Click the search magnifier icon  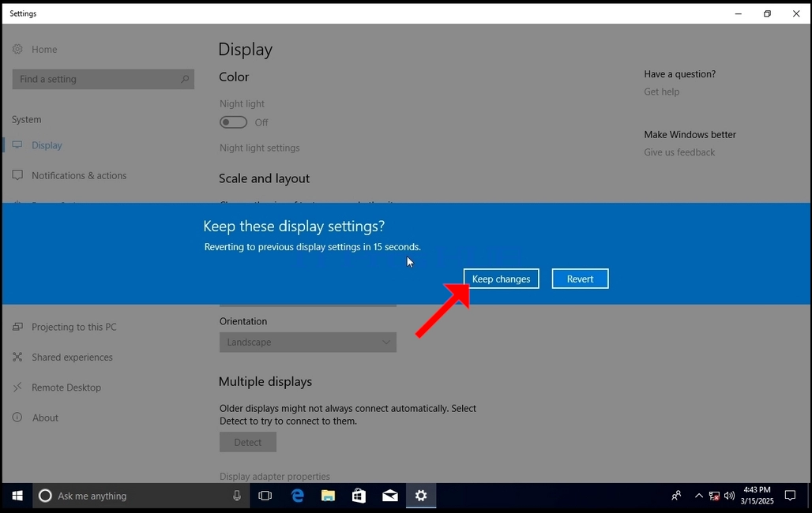pos(185,79)
